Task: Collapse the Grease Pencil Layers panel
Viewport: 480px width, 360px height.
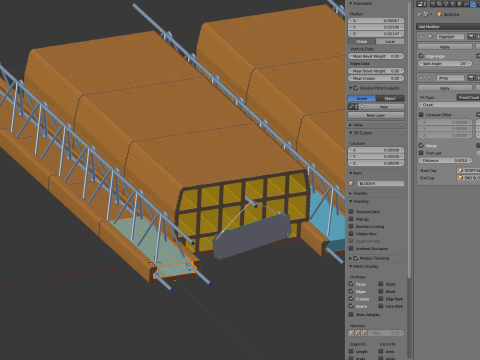Action: 351,88
